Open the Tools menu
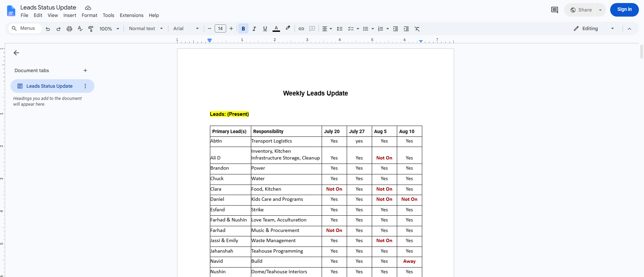Viewport: 644px width, 277px height. click(108, 15)
